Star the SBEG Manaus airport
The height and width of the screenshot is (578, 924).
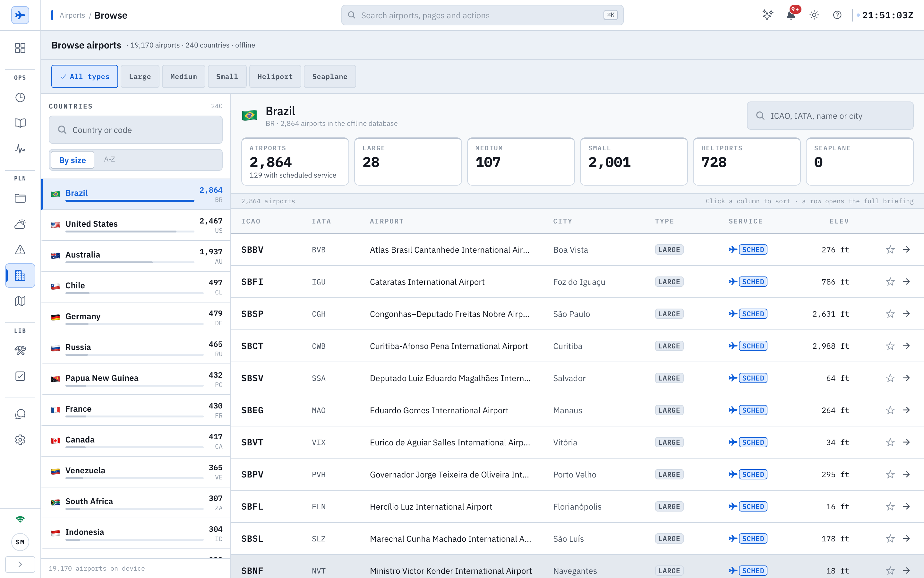(x=890, y=410)
